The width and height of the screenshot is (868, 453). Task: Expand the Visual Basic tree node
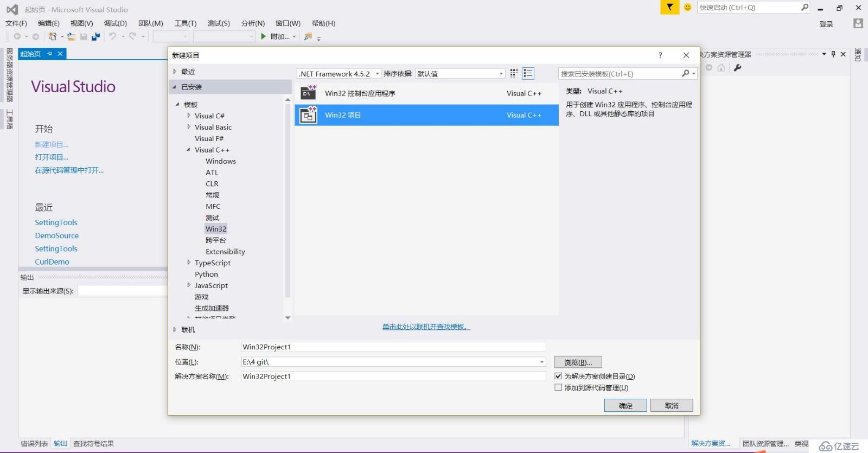(189, 127)
